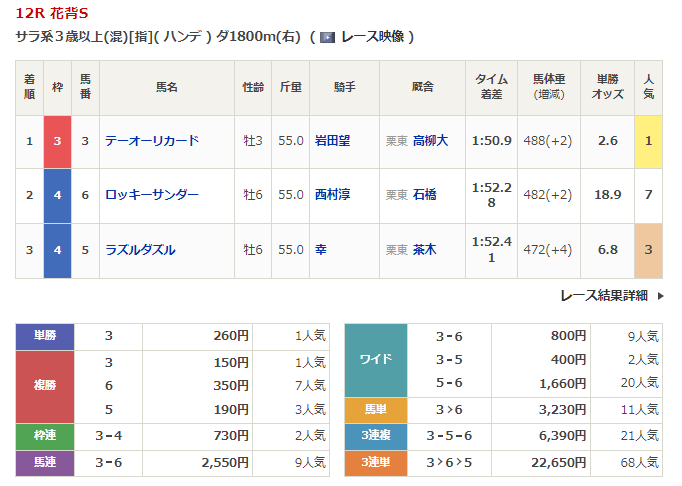Click trainer 石橋 link
The height and width of the screenshot is (486, 682).
click(425, 195)
